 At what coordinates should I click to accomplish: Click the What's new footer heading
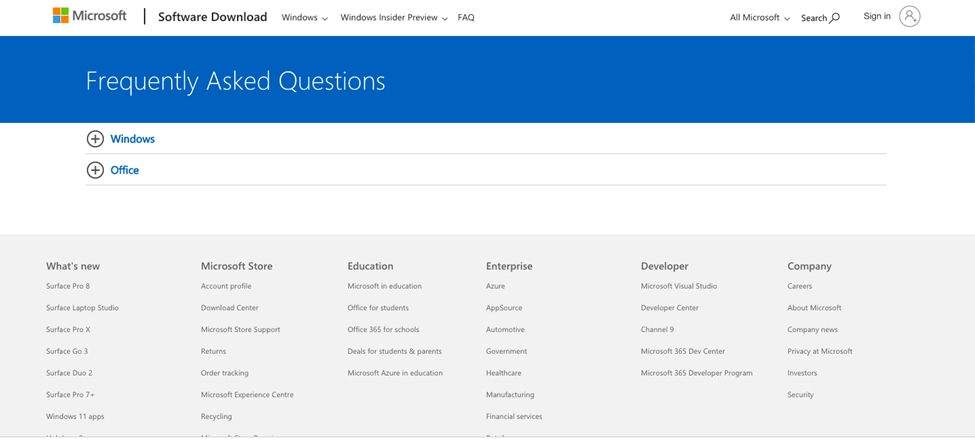(x=73, y=266)
